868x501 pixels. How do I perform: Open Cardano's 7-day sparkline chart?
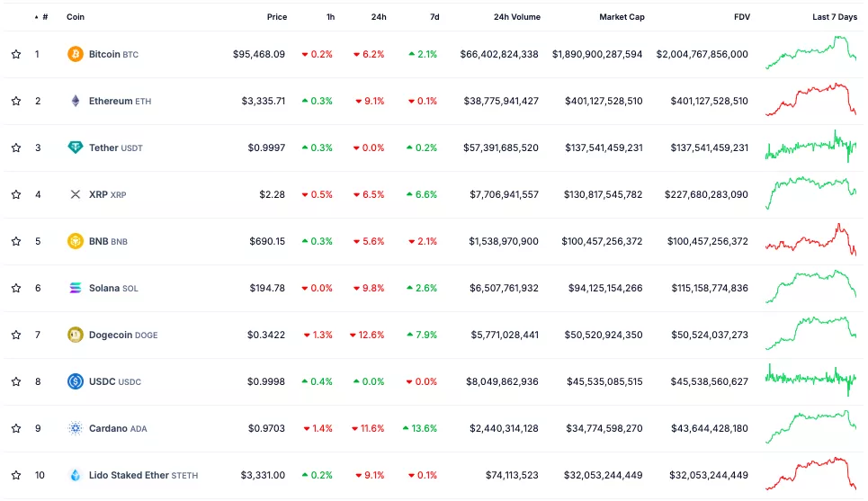[810, 427]
